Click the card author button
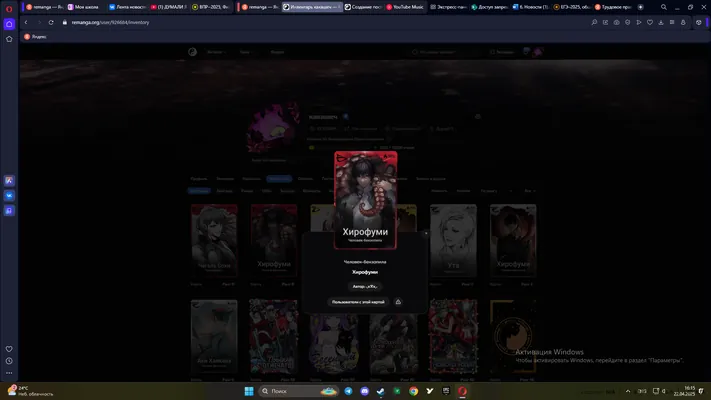This screenshot has height=400, width=711. point(365,287)
